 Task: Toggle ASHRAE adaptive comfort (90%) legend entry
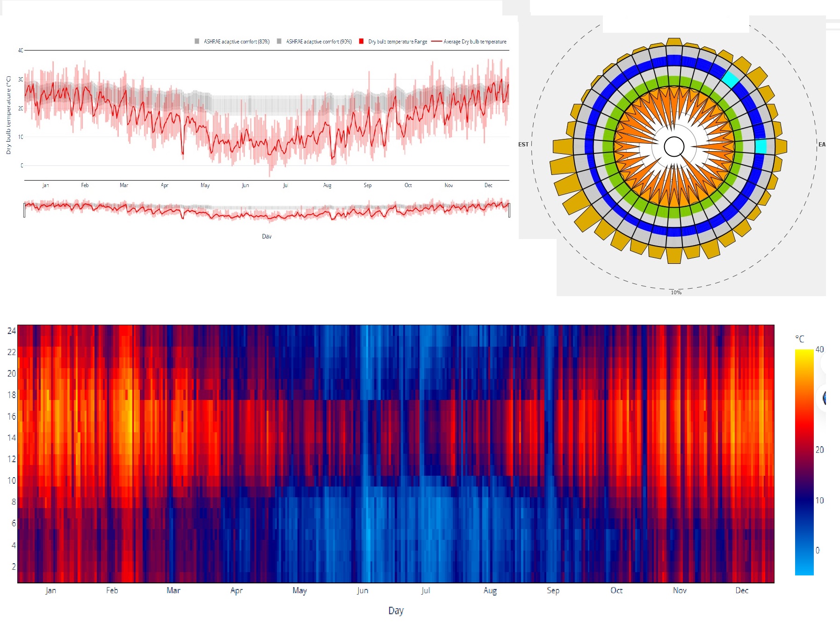315,42
